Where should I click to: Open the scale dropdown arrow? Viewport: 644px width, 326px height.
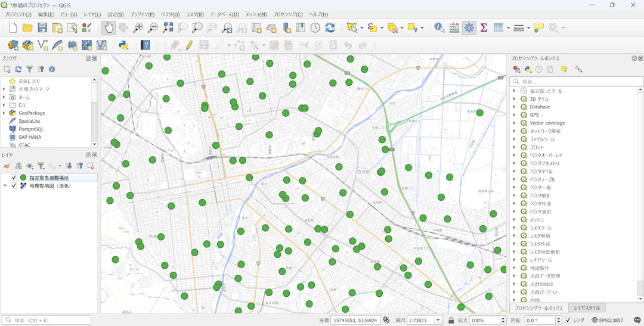pos(438,320)
